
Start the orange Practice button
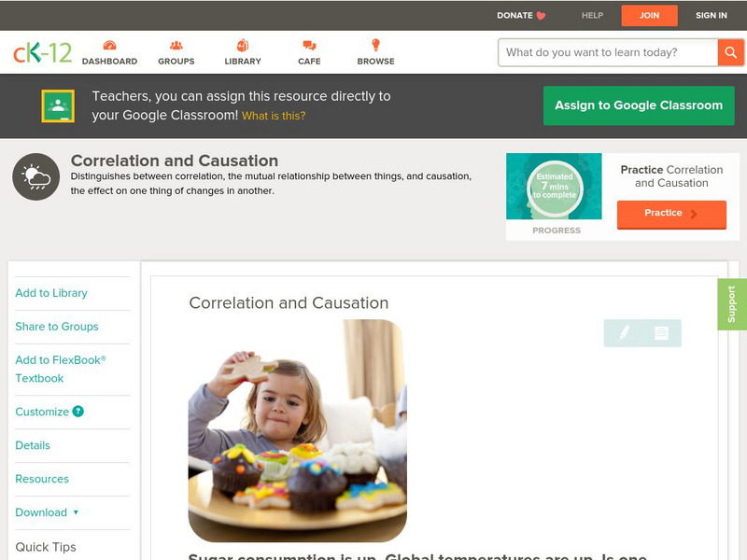click(x=671, y=214)
